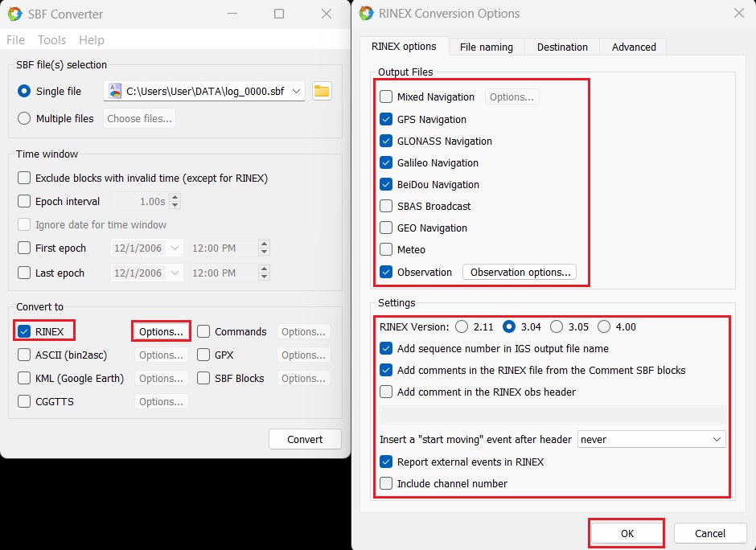This screenshot has width=756, height=550.
Task: Open the Observation options dialog
Action: 519,272
